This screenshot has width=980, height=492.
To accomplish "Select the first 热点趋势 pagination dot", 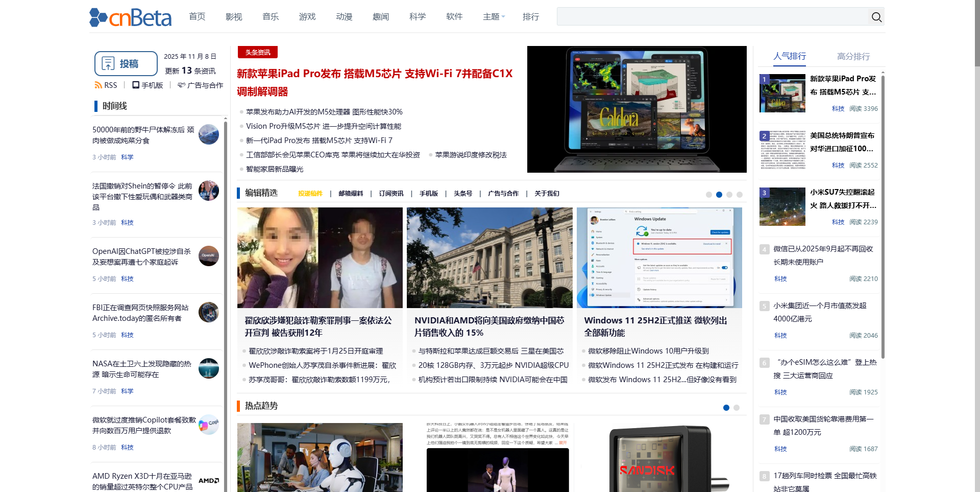I will click(726, 408).
